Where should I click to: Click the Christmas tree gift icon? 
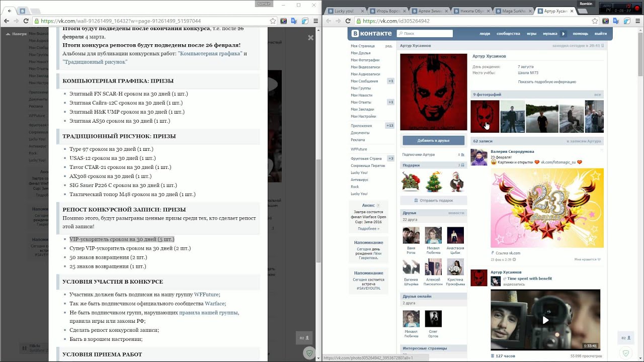coord(434,182)
